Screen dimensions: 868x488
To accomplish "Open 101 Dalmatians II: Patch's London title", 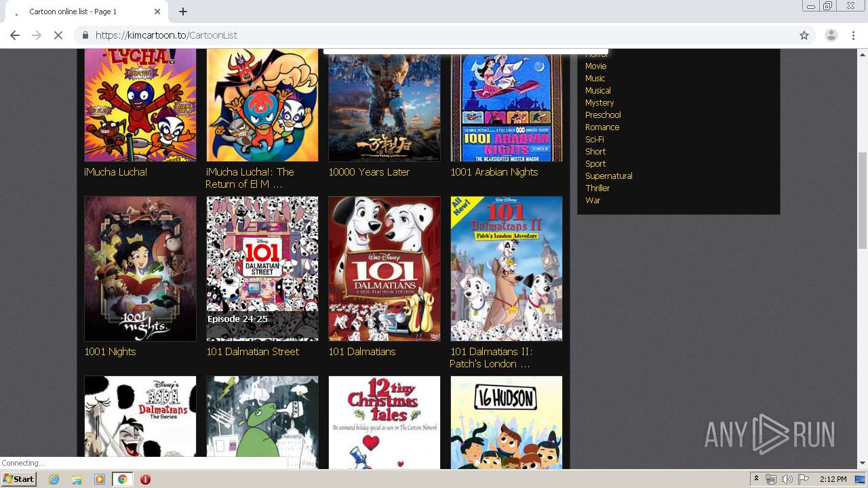I will 491,358.
